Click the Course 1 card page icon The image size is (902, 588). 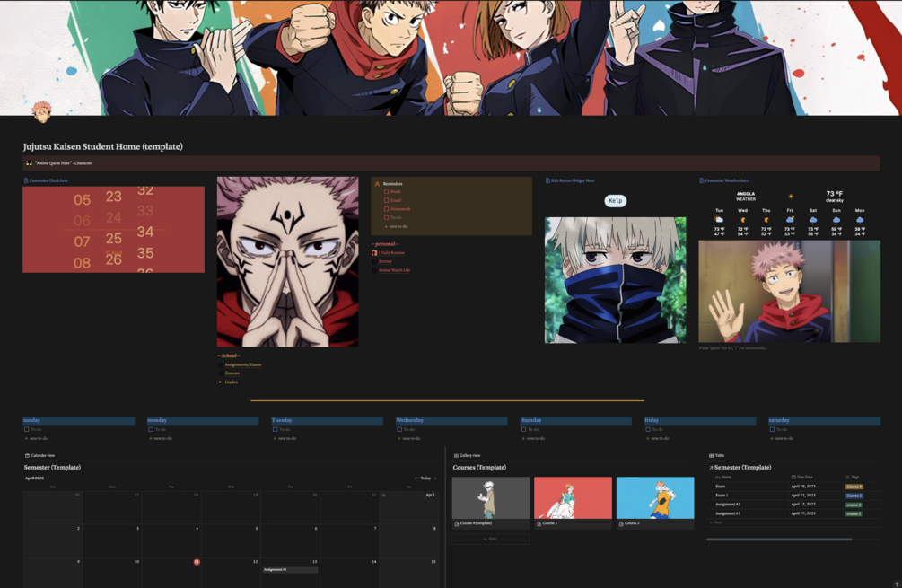(539, 523)
